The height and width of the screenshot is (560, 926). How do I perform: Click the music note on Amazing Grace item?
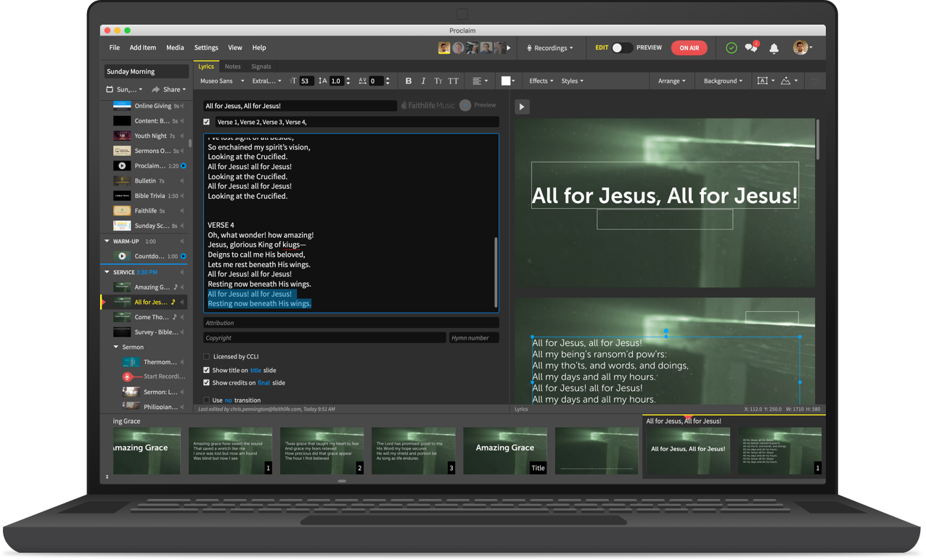click(176, 287)
